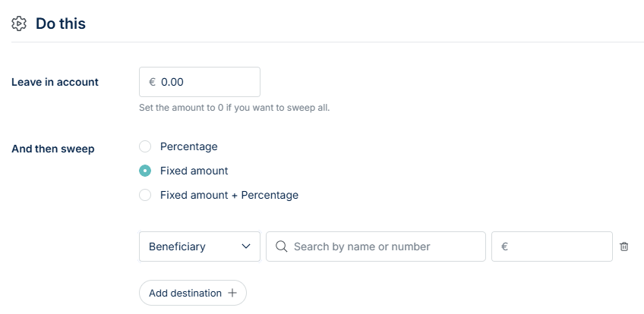
Task: Click the Fixed amount + Percentage label text
Action: [x=229, y=195]
